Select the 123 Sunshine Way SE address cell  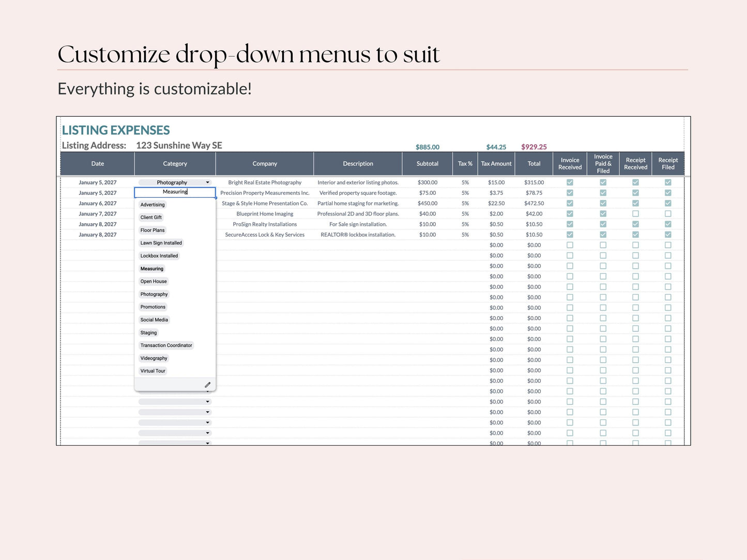tap(179, 146)
